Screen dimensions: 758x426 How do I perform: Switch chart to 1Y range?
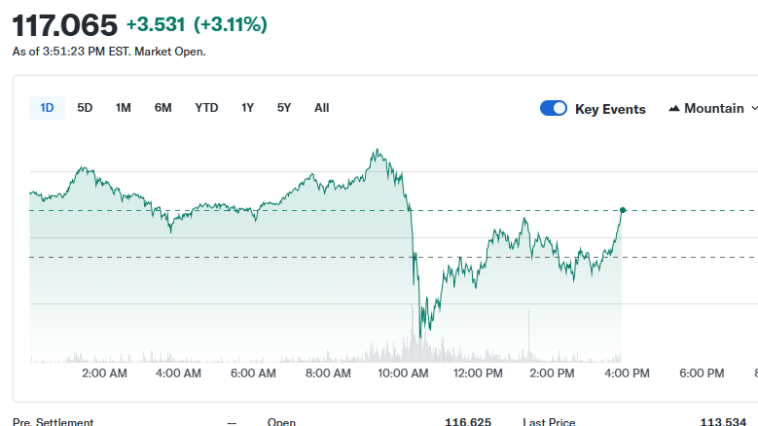tap(247, 108)
